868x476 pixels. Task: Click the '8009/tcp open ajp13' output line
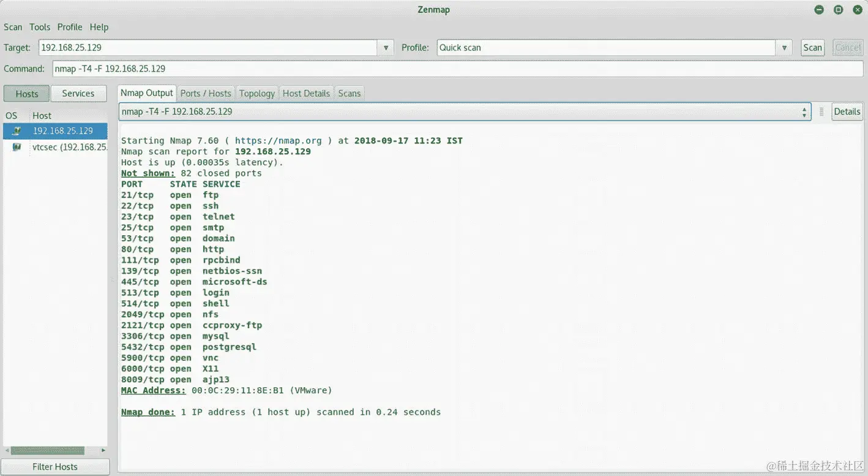point(175,380)
